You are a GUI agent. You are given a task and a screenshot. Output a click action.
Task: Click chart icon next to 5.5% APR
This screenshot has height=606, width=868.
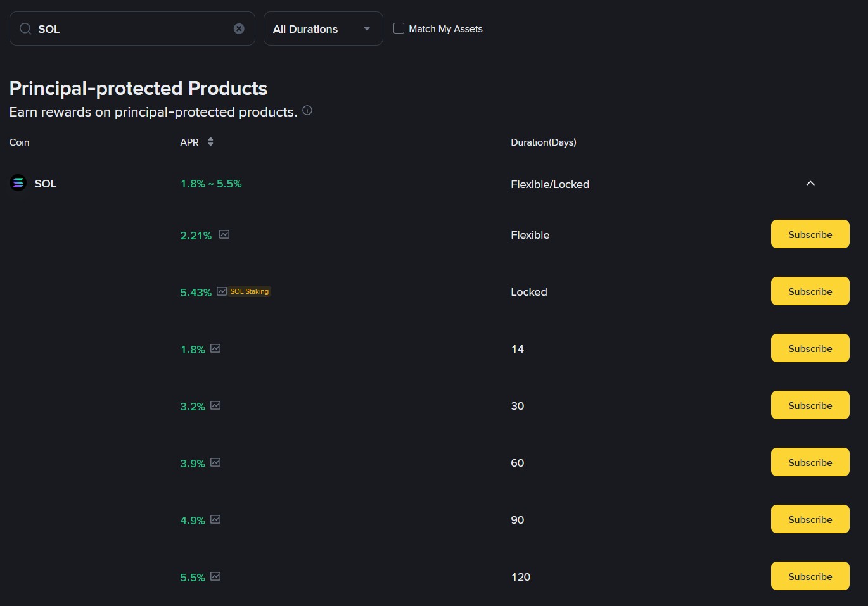215,577
